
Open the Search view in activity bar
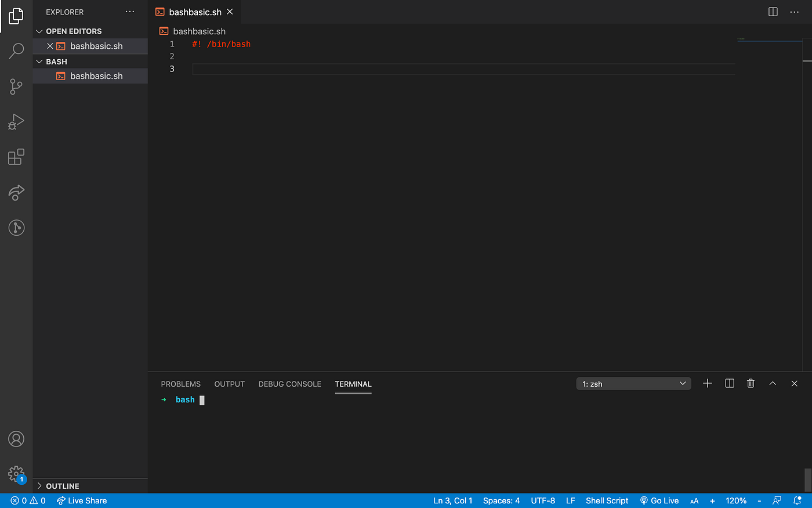tap(16, 51)
